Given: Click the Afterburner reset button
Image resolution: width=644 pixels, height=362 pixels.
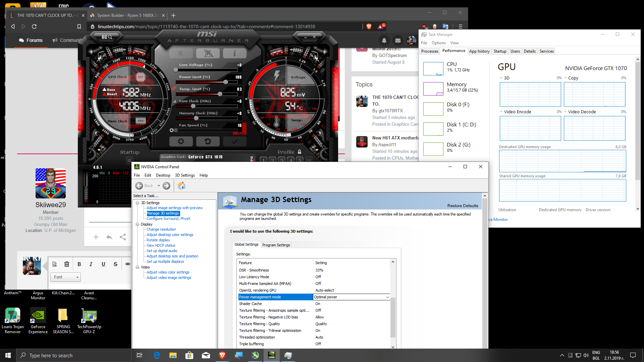Looking at the screenshot, I should (208, 141).
